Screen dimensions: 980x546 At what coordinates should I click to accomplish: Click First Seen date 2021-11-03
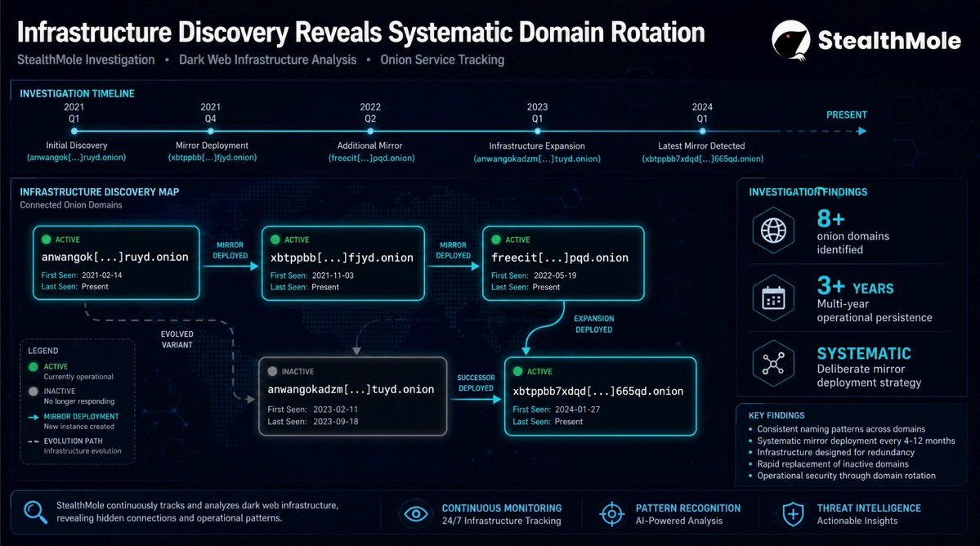pyautogui.click(x=333, y=275)
